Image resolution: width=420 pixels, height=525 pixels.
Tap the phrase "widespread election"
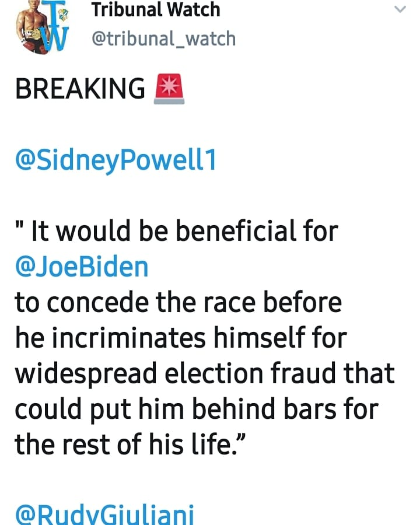(139, 374)
